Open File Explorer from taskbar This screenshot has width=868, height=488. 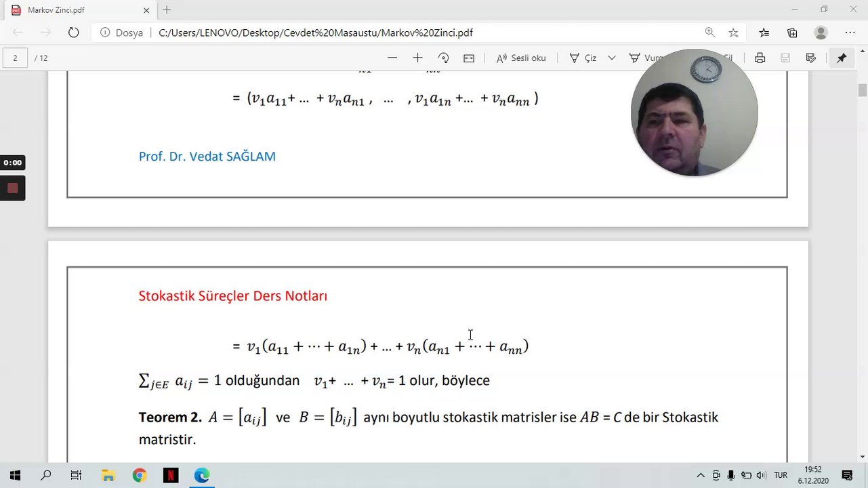point(108,475)
